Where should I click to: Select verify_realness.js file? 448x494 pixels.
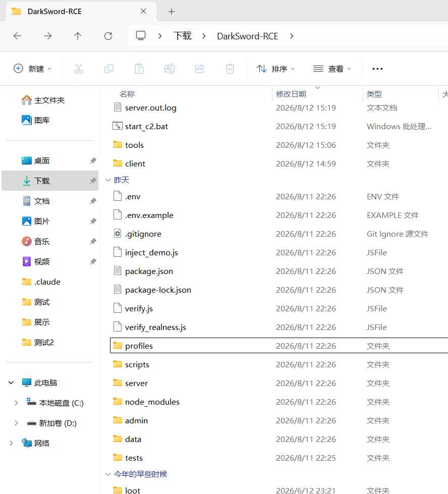(279, 327)
